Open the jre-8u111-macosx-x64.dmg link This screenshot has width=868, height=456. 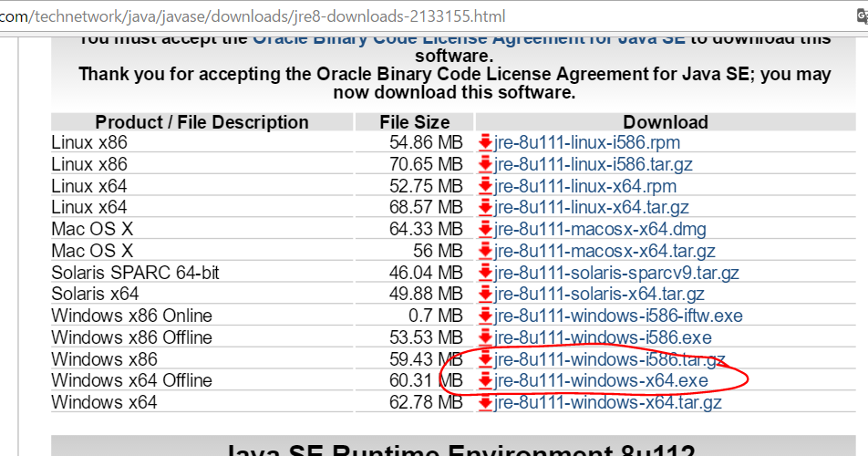[x=600, y=229]
